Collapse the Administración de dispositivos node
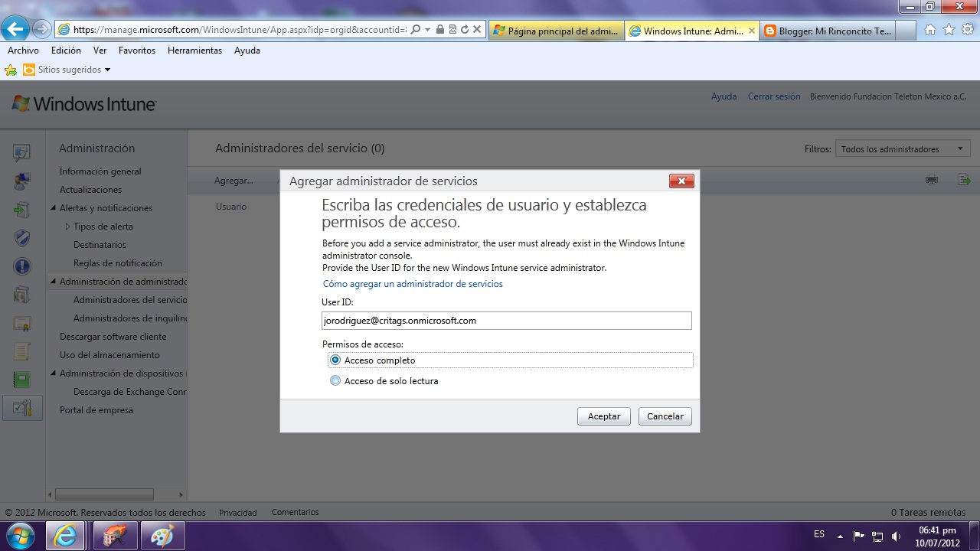 pyautogui.click(x=53, y=373)
